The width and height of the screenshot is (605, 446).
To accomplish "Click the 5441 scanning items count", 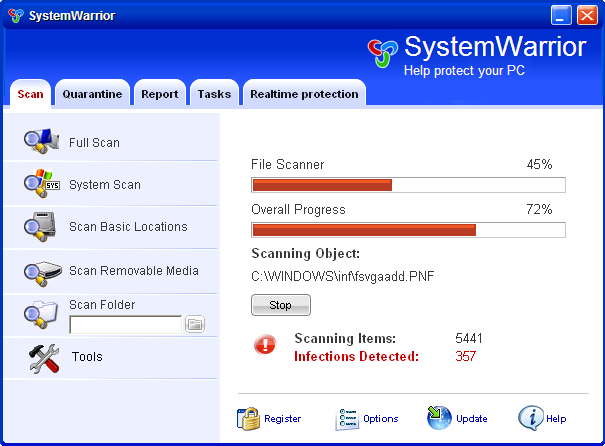I will click(469, 338).
